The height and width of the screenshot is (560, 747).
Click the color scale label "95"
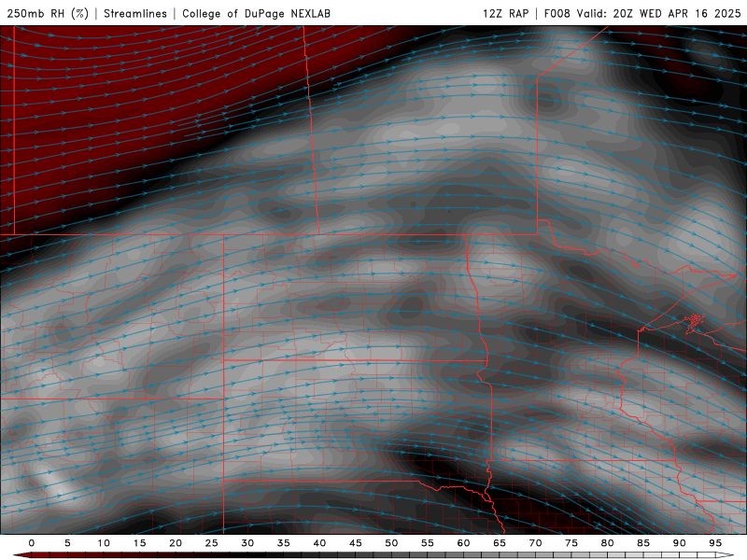(715, 543)
